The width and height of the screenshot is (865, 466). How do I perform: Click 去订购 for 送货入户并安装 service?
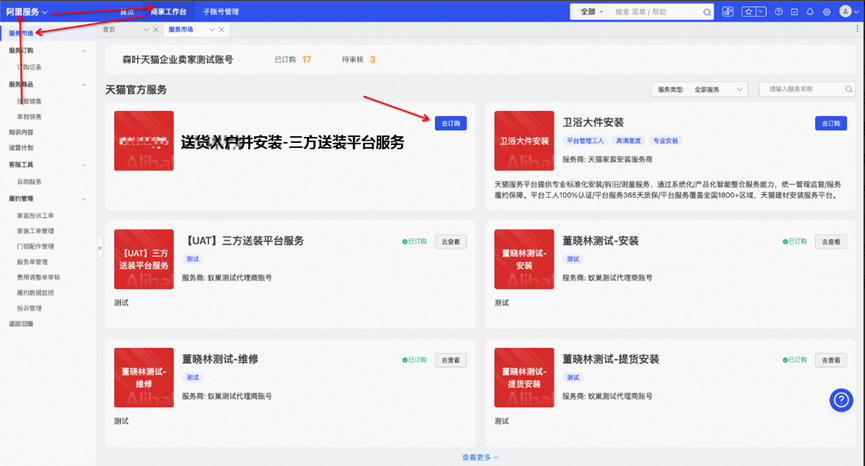tap(451, 124)
